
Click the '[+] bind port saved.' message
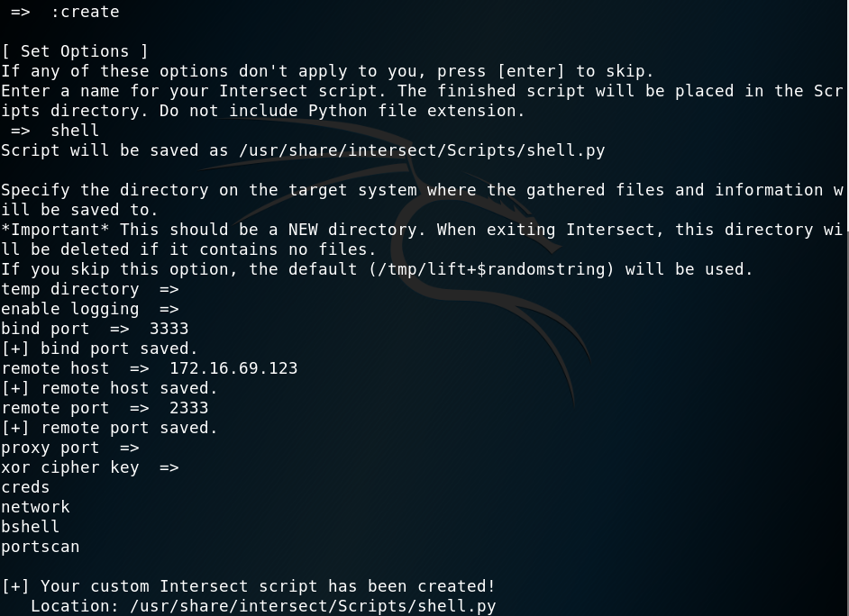[x=100, y=349]
